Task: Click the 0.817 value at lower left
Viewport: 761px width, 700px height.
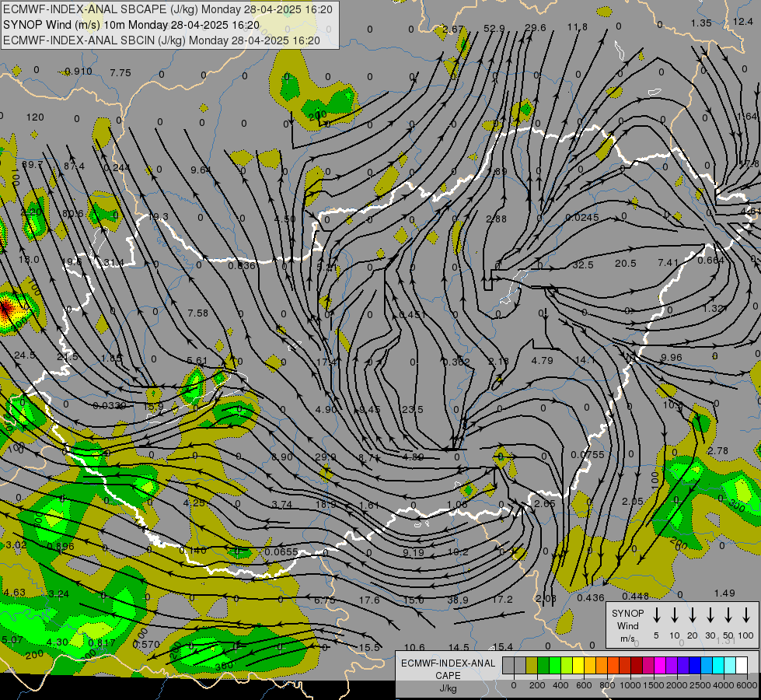Action: tap(101, 642)
